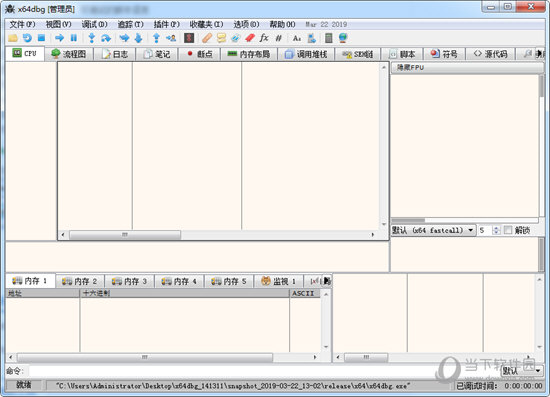Select the 内存 1 dump tab
The width and height of the screenshot is (550, 397).
click(30, 281)
